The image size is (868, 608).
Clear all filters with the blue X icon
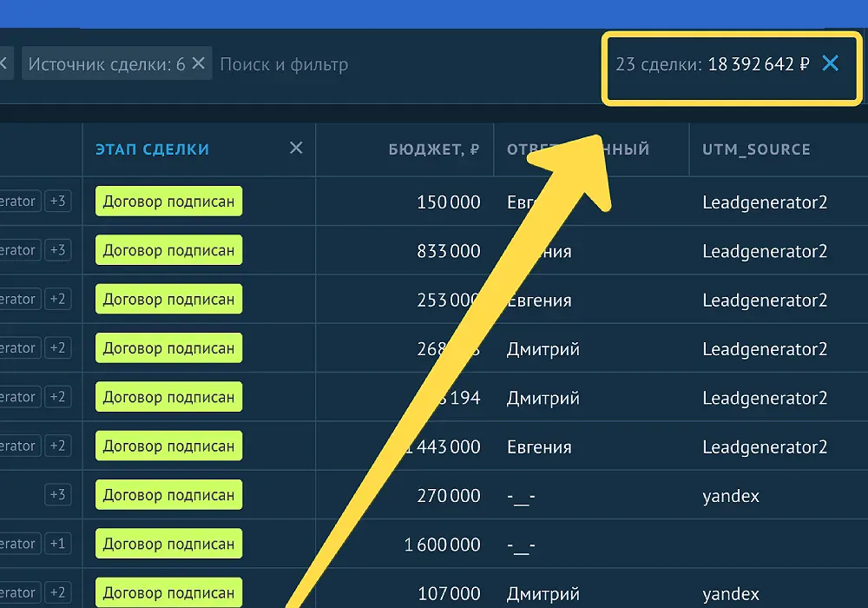(831, 63)
